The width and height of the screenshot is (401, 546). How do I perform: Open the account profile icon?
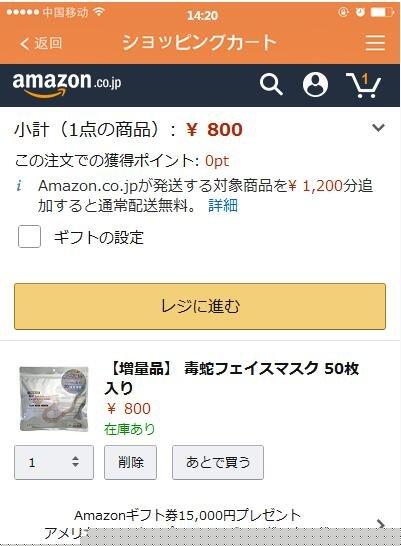[x=315, y=84]
